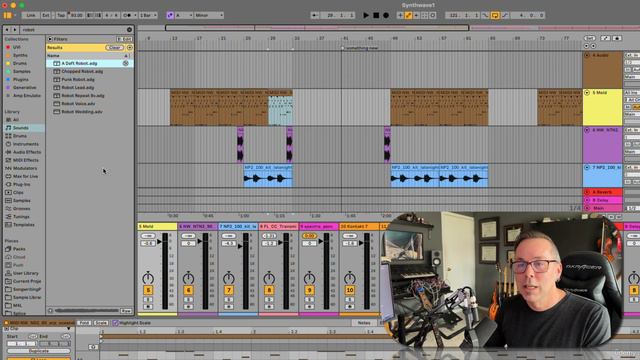
Task: Open the root note A dropdown
Action: 184,16
